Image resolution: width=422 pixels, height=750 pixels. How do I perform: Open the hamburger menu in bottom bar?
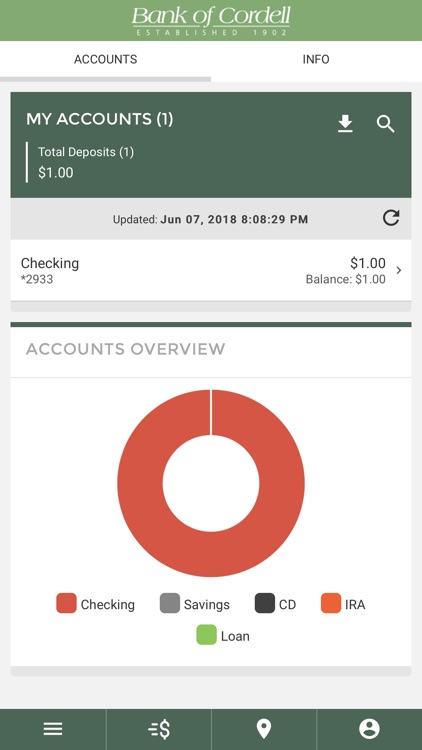point(53,729)
